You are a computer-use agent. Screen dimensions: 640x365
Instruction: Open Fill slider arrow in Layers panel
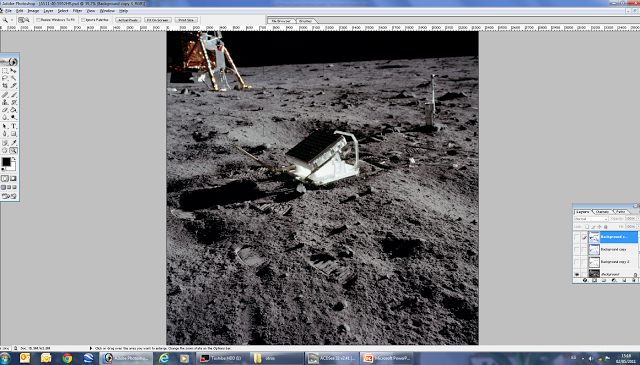[x=638, y=227]
